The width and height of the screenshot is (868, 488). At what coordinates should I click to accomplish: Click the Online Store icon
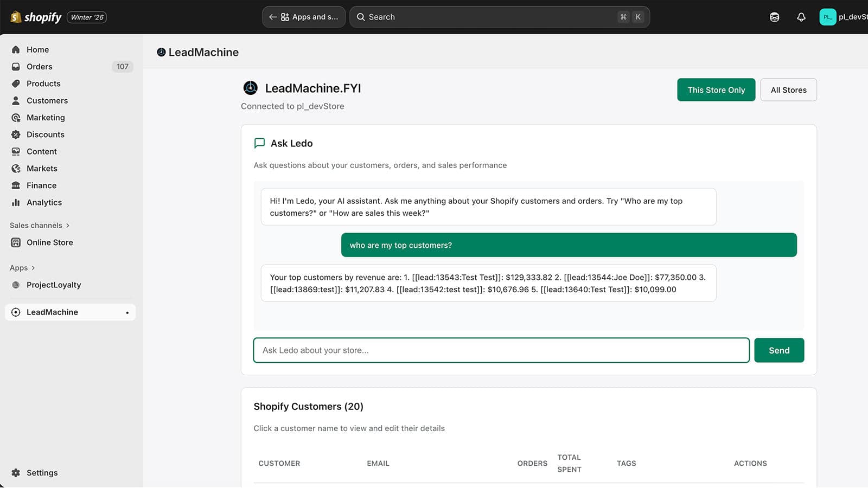point(16,242)
